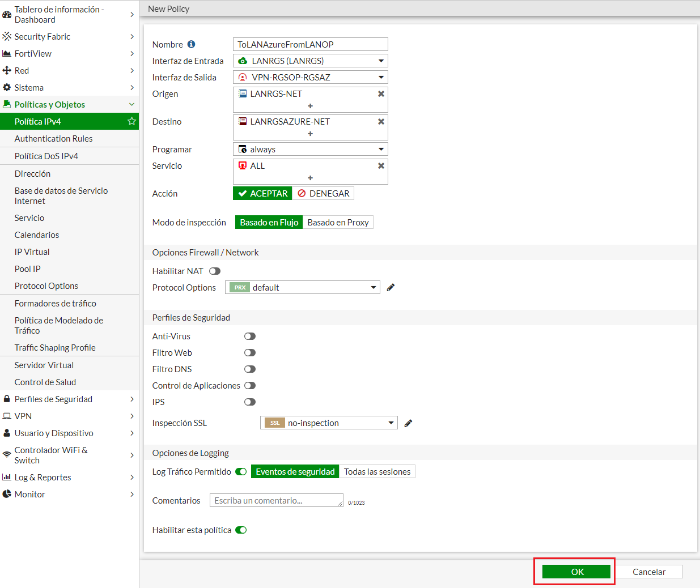Turn on the Anti-Virus security profile

[249, 336]
